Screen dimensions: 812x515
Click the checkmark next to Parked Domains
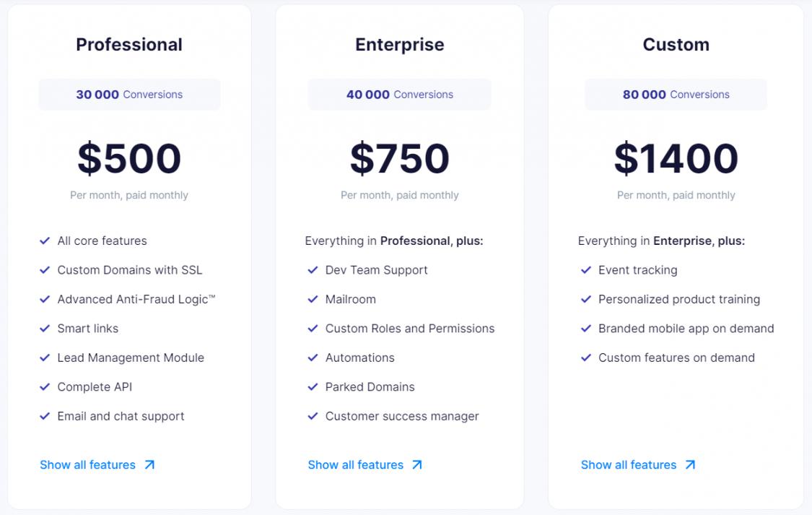pos(313,387)
